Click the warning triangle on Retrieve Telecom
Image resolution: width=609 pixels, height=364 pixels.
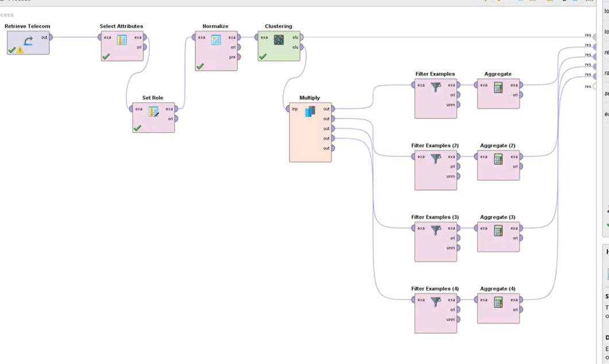[20, 50]
